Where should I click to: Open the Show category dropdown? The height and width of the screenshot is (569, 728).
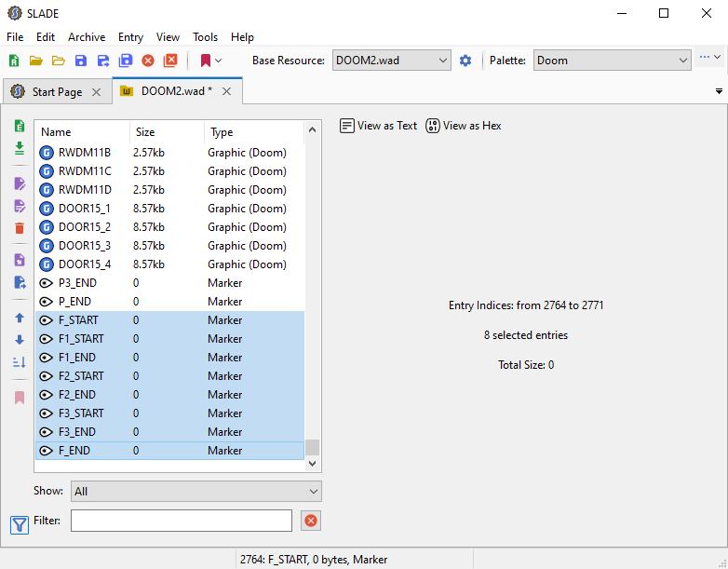pos(195,491)
